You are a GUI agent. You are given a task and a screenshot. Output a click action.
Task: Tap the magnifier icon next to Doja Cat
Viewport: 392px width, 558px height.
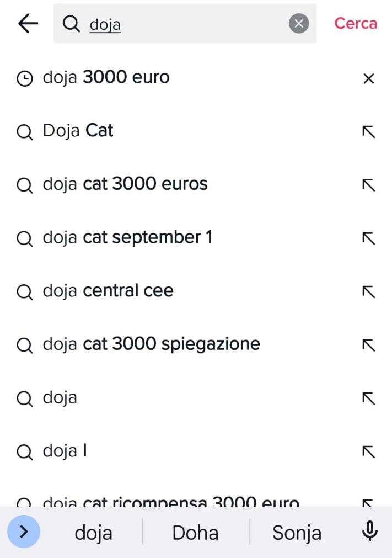pos(24,131)
